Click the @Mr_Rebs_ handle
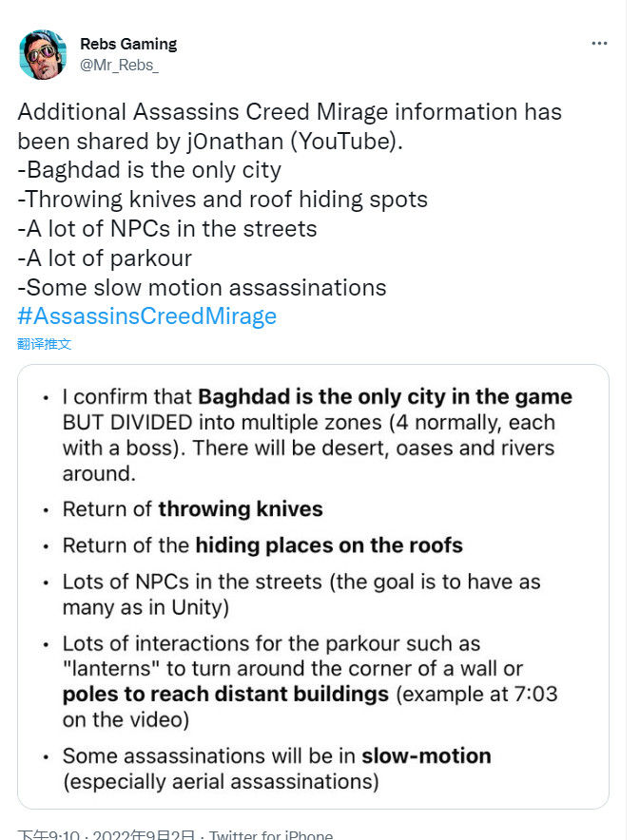 tap(119, 66)
